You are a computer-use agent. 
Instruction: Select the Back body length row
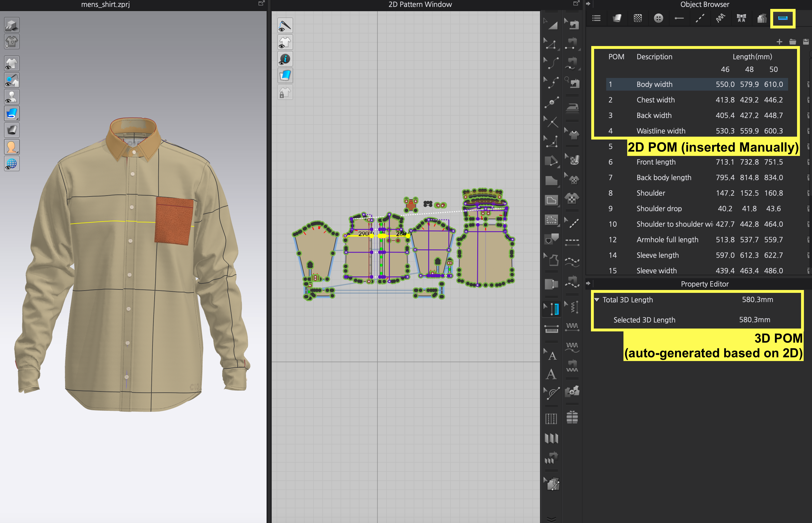pyautogui.click(x=697, y=177)
